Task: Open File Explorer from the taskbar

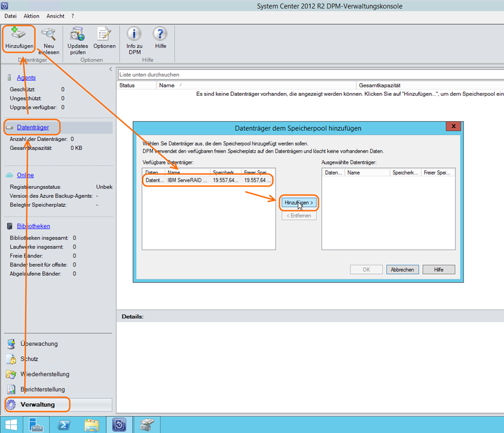Action: (91, 424)
